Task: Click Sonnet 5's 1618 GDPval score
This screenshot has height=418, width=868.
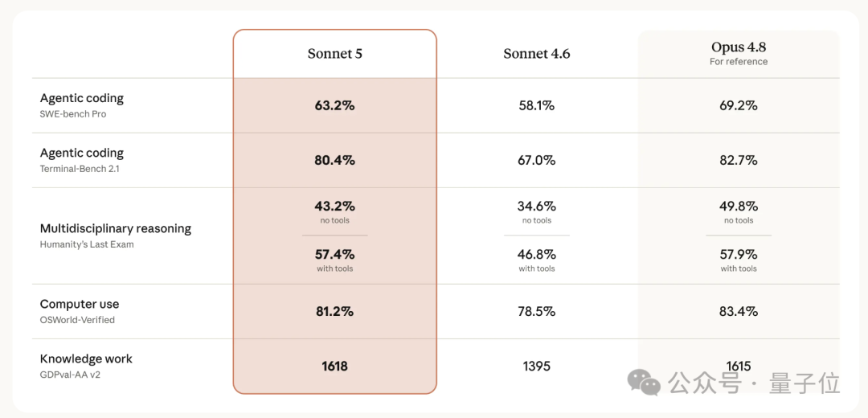Action: tap(335, 367)
